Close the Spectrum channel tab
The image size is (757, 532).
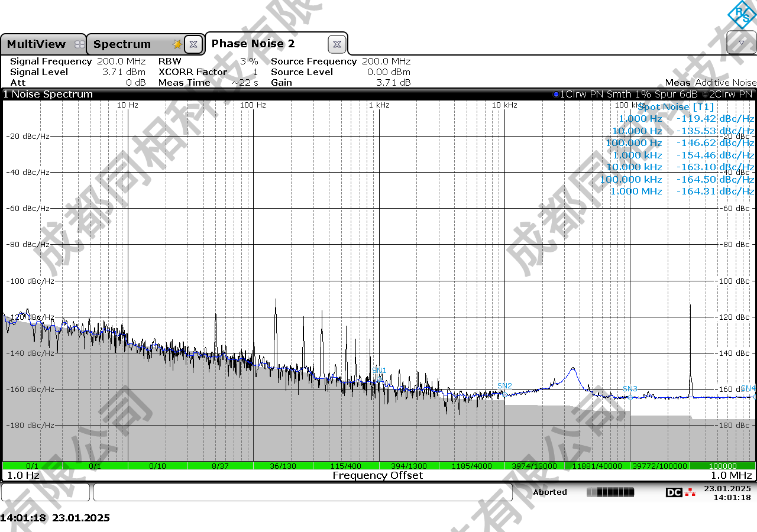(x=193, y=44)
